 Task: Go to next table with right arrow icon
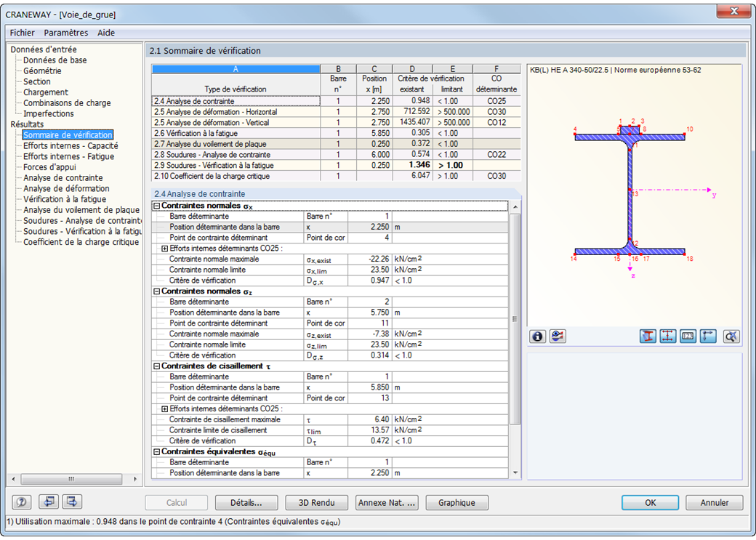(72, 502)
